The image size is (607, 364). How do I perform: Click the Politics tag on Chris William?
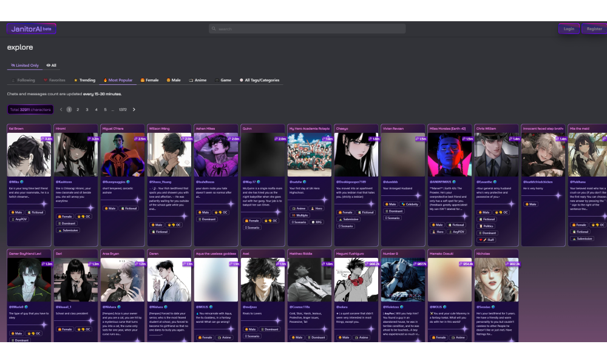coord(486,226)
